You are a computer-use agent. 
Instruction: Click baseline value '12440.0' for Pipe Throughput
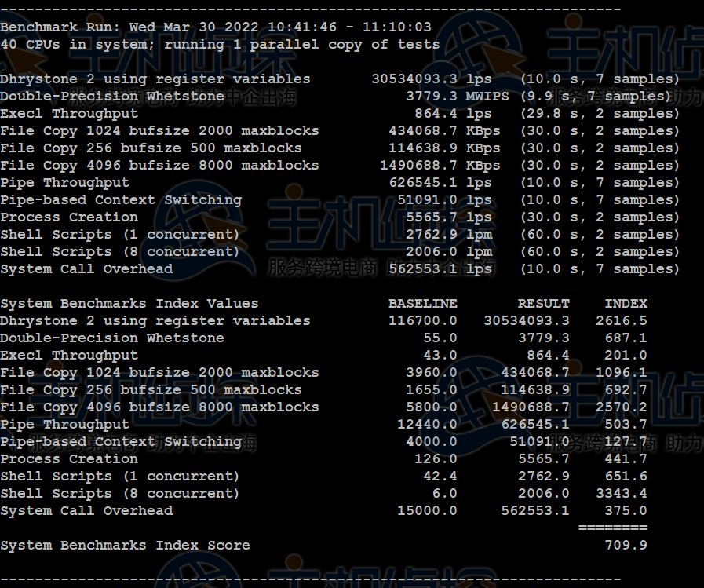[428, 425]
